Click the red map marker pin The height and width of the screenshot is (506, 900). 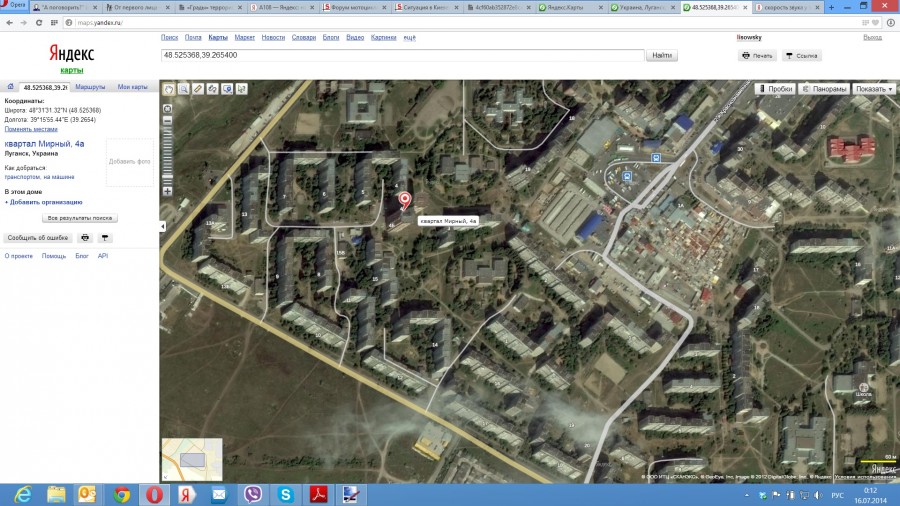(405, 202)
